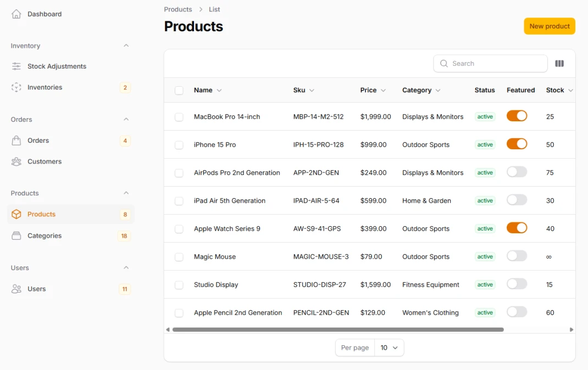Click the Orders shopping bag icon

tap(16, 141)
